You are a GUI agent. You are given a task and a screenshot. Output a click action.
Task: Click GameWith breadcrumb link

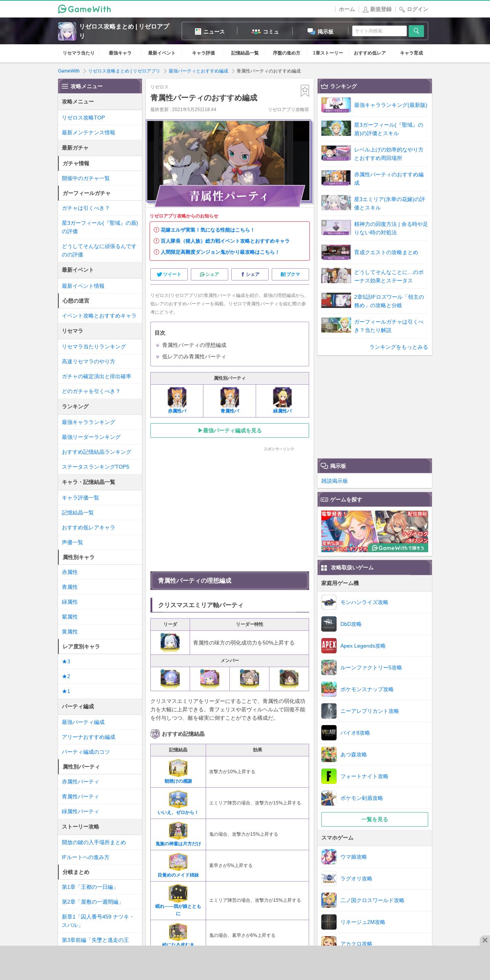69,71
